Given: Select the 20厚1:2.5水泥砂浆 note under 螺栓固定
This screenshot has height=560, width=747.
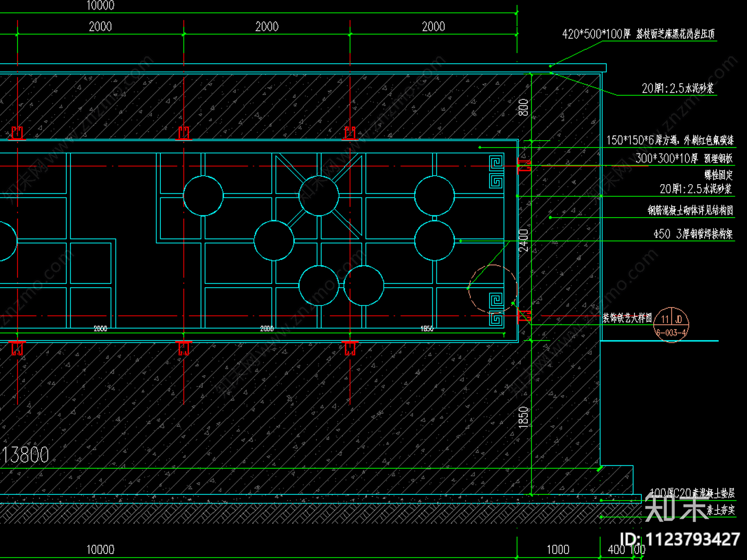Looking at the screenshot, I should click(696, 189).
